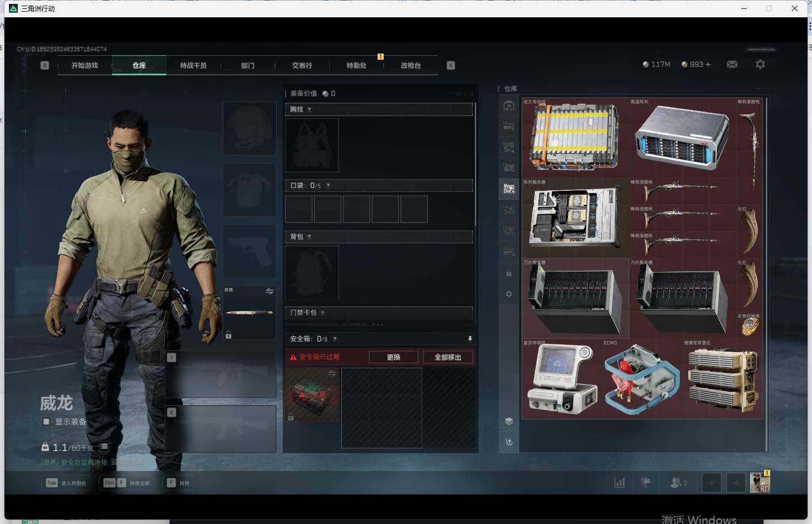Image resolution: width=812 pixels, height=524 pixels.
Task: Click the 全部移出 button
Action: [448, 357]
